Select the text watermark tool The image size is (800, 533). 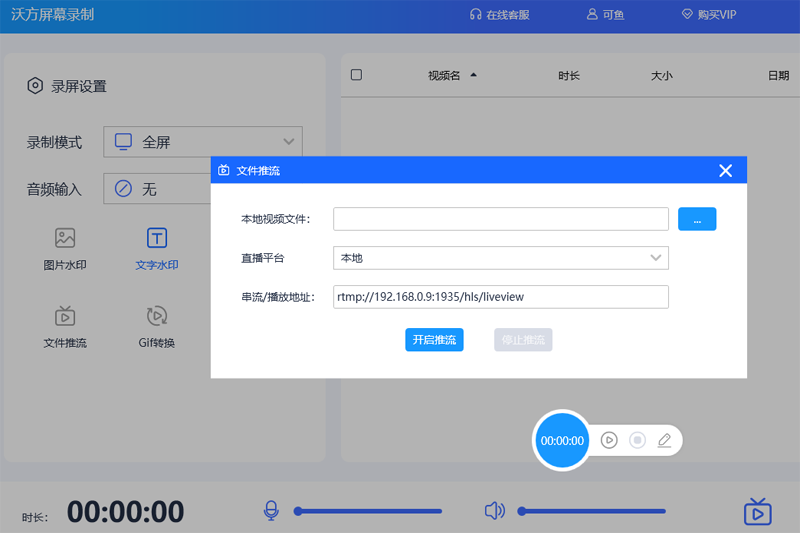tap(157, 239)
